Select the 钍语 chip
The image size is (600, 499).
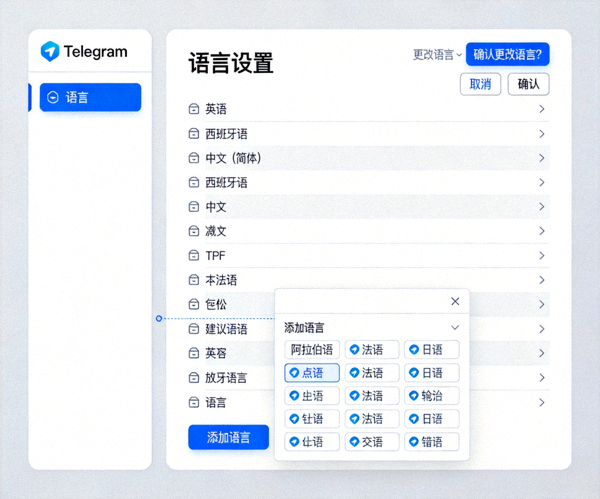pyautogui.click(x=312, y=419)
